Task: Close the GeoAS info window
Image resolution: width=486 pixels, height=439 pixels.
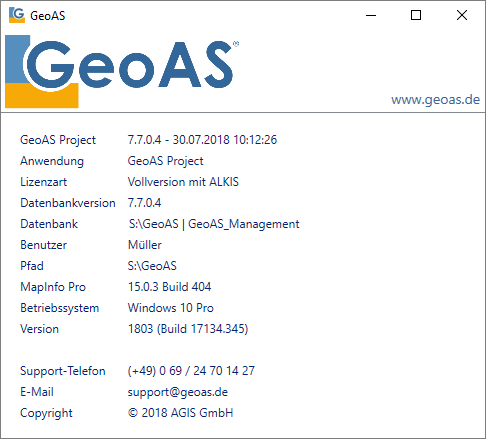Action: (462, 15)
